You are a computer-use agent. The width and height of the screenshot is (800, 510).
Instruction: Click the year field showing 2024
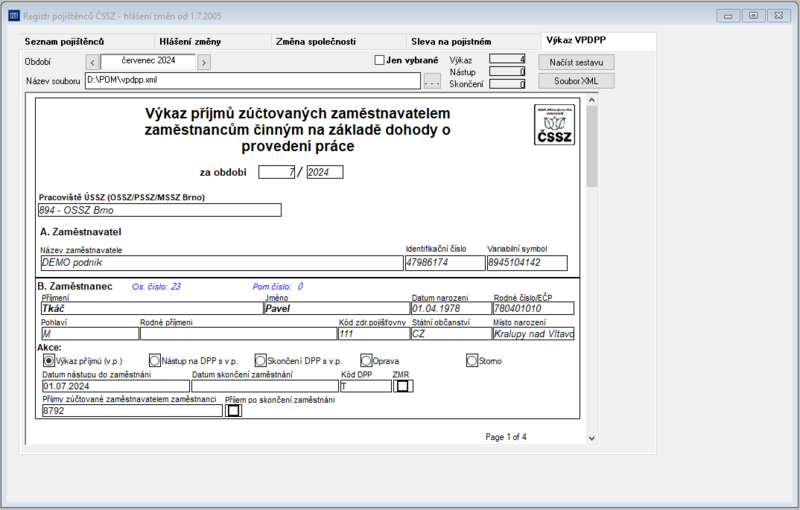[x=325, y=172]
